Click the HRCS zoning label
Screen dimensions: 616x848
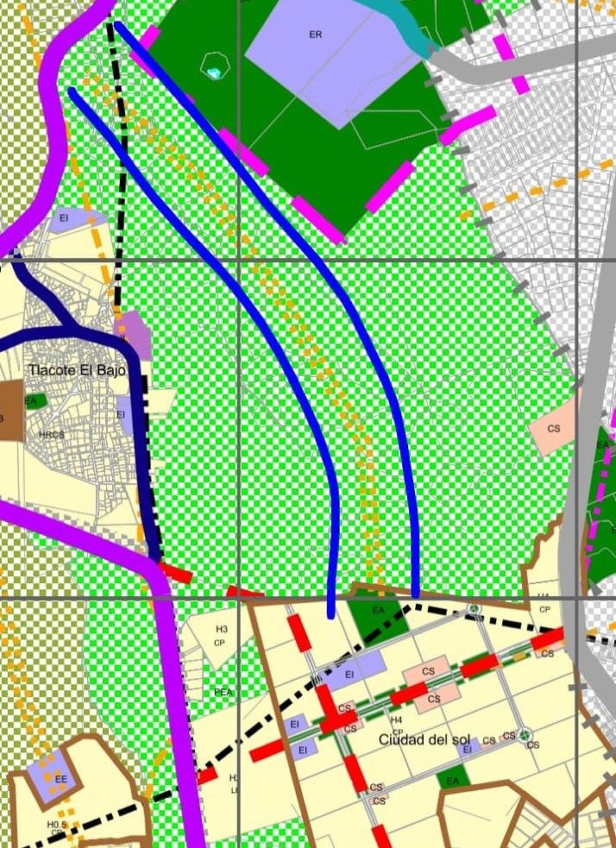point(52,436)
